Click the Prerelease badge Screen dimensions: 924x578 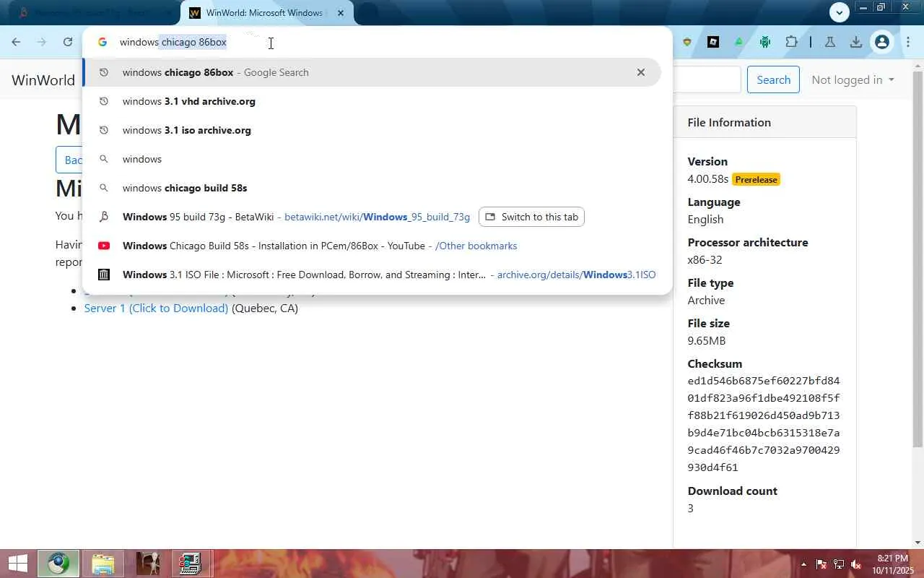(x=756, y=179)
